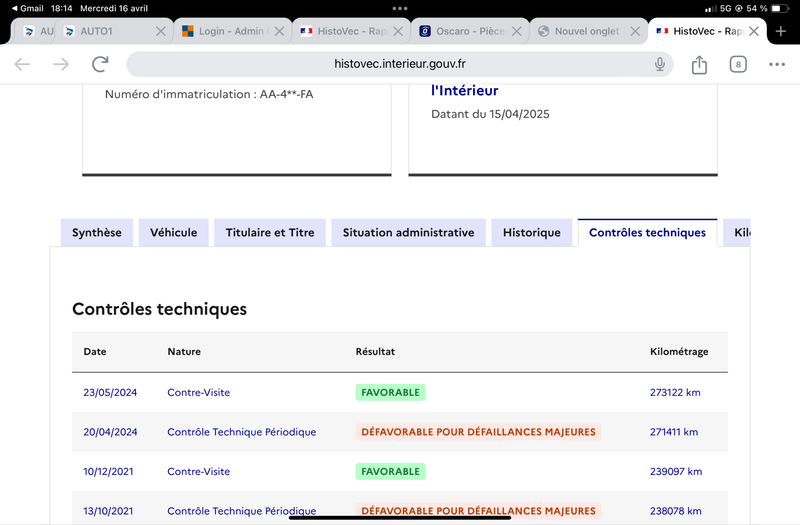Click the Numéro d'immatriculation AA-4**-FA text
The image size is (800, 525).
coord(209,94)
